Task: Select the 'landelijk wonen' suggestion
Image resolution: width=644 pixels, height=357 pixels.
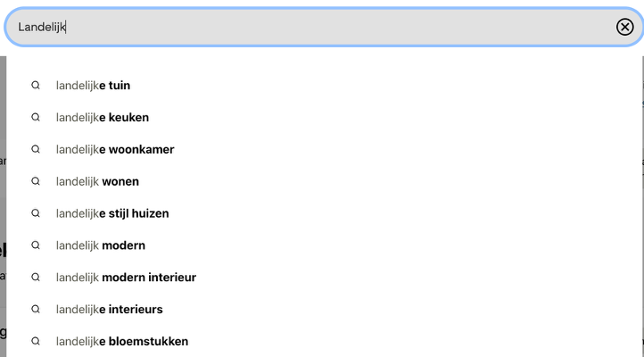Action: point(97,182)
